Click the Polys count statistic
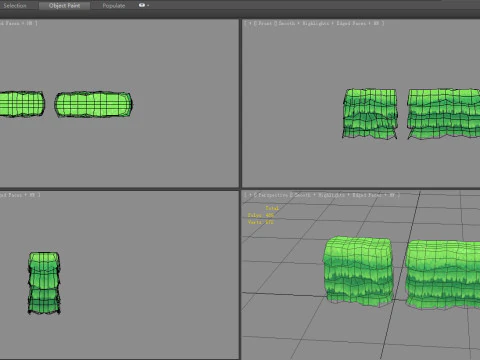This screenshot has width=480, height=360. [261, 215]
